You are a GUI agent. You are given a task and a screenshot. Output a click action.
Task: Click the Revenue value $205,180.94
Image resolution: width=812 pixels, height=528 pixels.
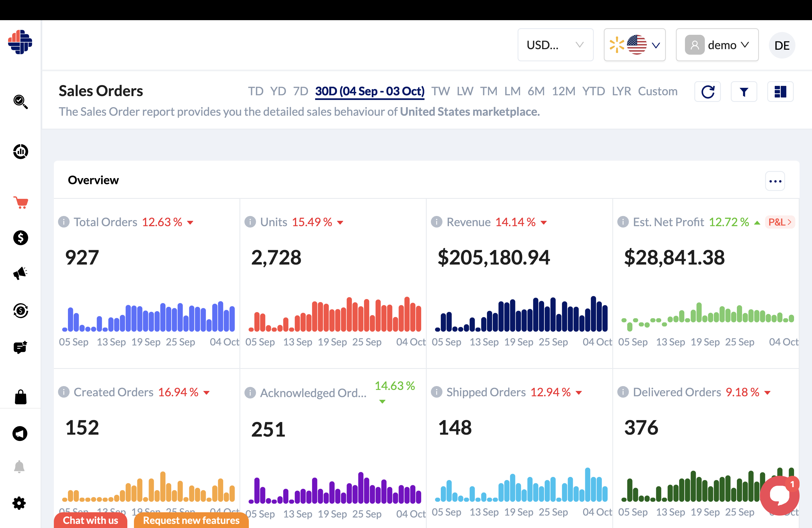click(x=494, y=258)
